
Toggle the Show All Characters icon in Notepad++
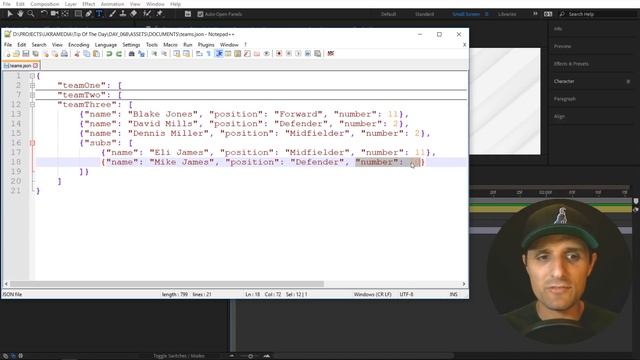click(x=209, y=54)
